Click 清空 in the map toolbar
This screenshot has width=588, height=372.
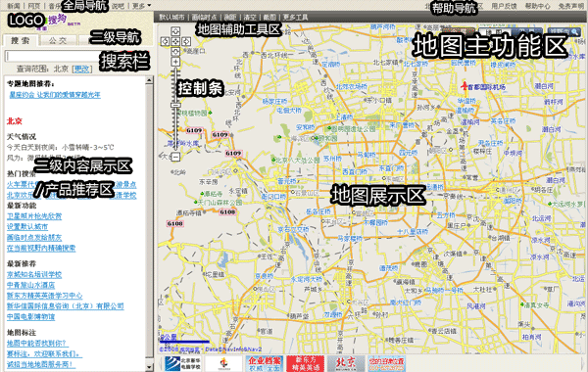[250, 18]
